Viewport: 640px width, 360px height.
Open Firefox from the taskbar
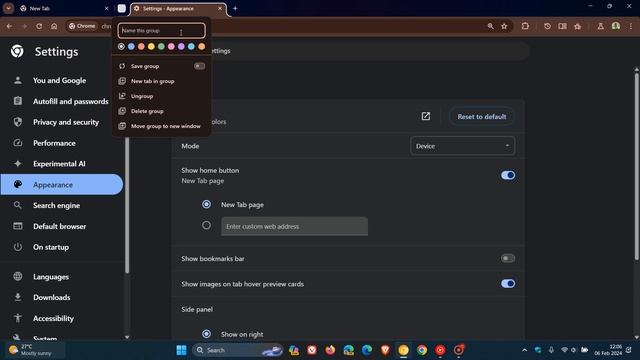point(330,350)
